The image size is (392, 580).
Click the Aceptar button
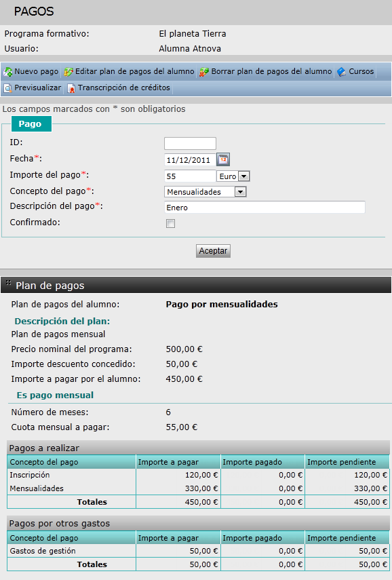click(x=213, y=251)
